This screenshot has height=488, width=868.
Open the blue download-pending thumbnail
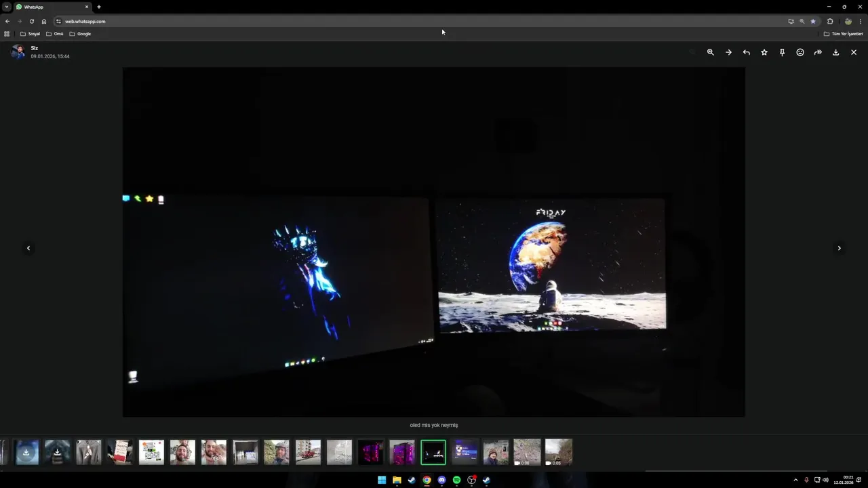tap(26, 452)
